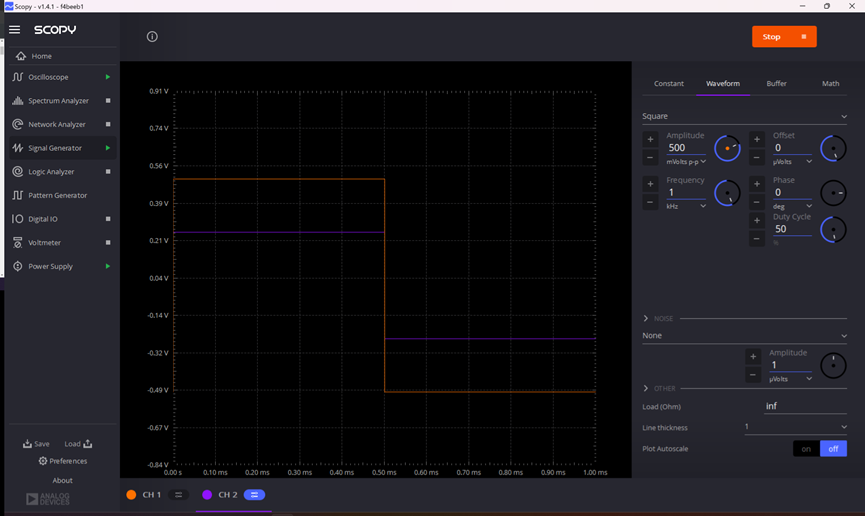Click the Frequency rotary knob

click(x=727, y=193)
